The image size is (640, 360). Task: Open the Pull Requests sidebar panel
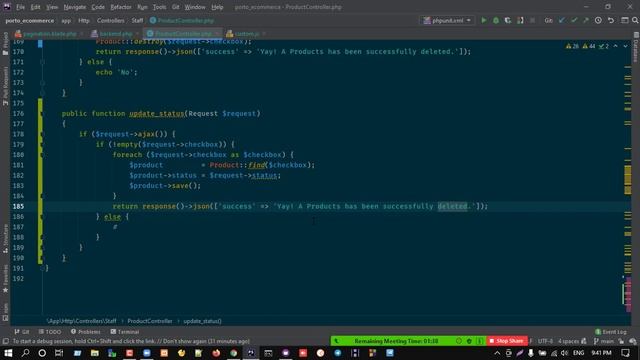(5, 86)
